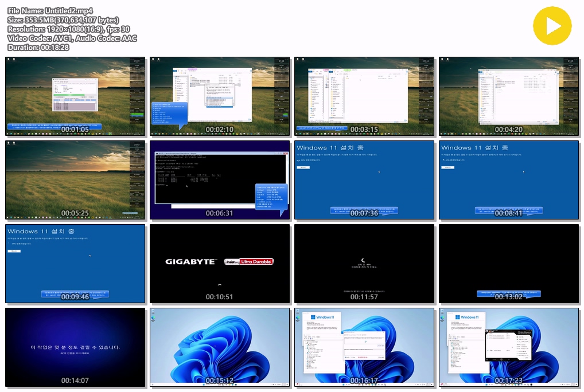Viewport: 584px width, 392px height.
Task: Click the 'Windows 11 설치 중' heading at 00:07:36
Action: 330,148
